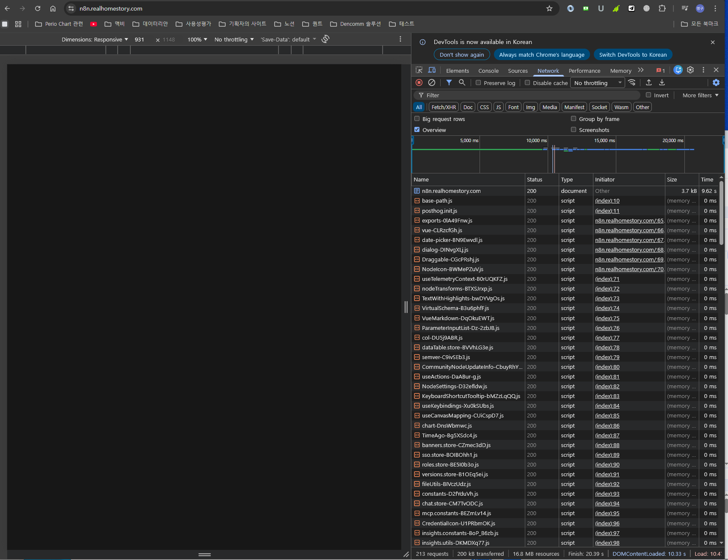Open the More filters dropdown
This screenshot has width=728, height=560.
[x=700, y=95]
